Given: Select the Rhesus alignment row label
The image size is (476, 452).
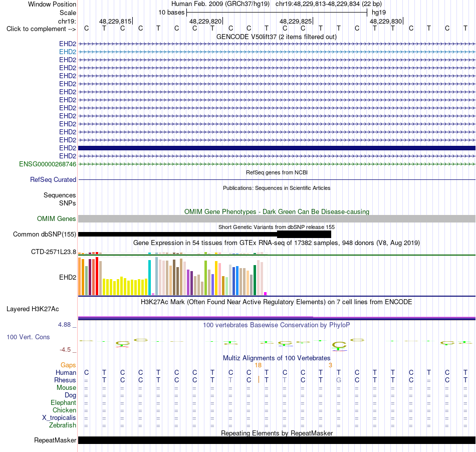Looking at the screenshot, I should (65, 380).
